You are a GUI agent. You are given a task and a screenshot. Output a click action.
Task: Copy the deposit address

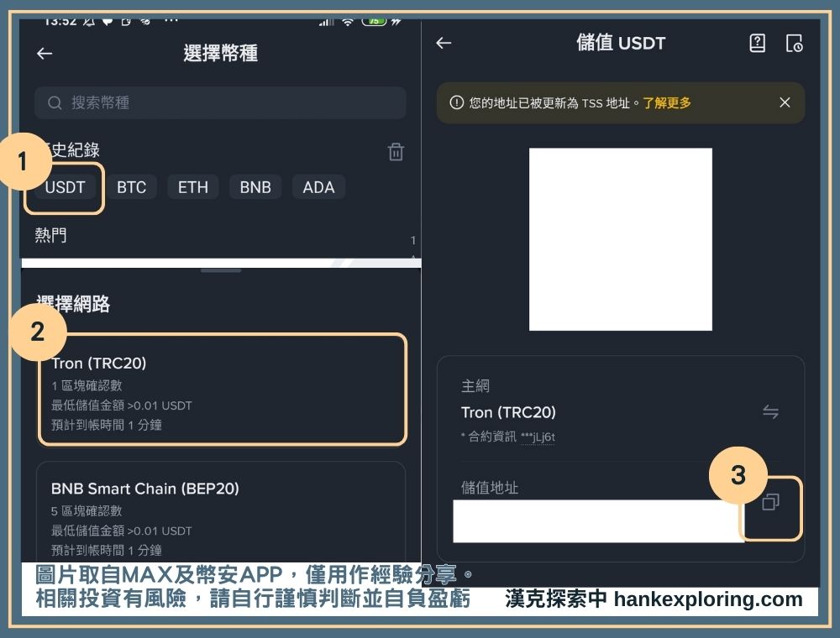click(x=770, y=502)
